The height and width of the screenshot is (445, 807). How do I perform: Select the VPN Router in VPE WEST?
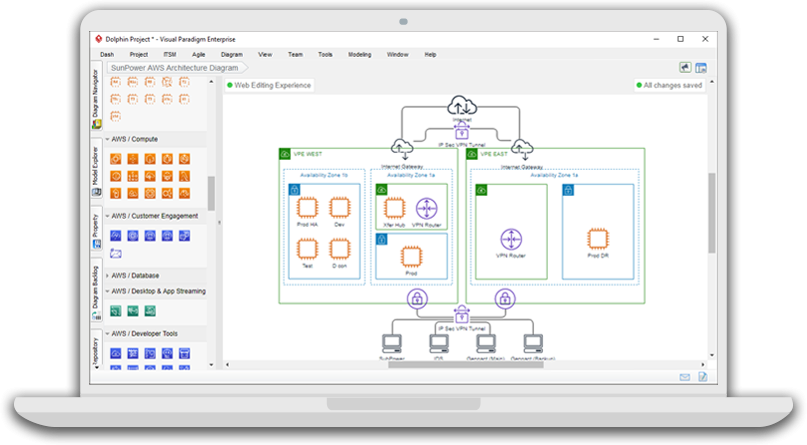point(427,208)
